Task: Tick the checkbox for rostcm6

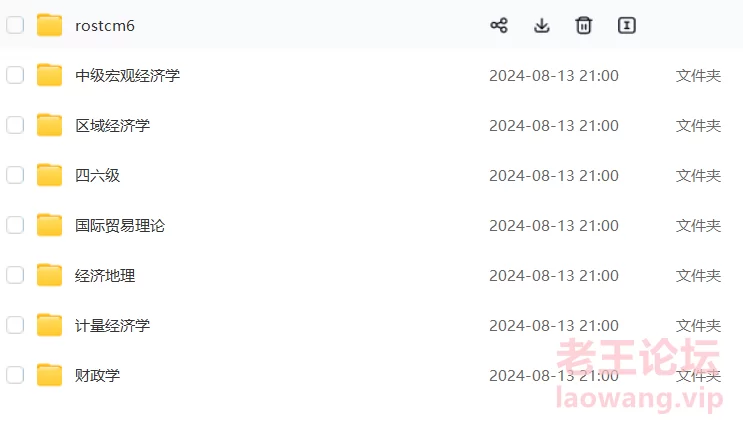Action: pyautogui.click(x=15, y=25)
